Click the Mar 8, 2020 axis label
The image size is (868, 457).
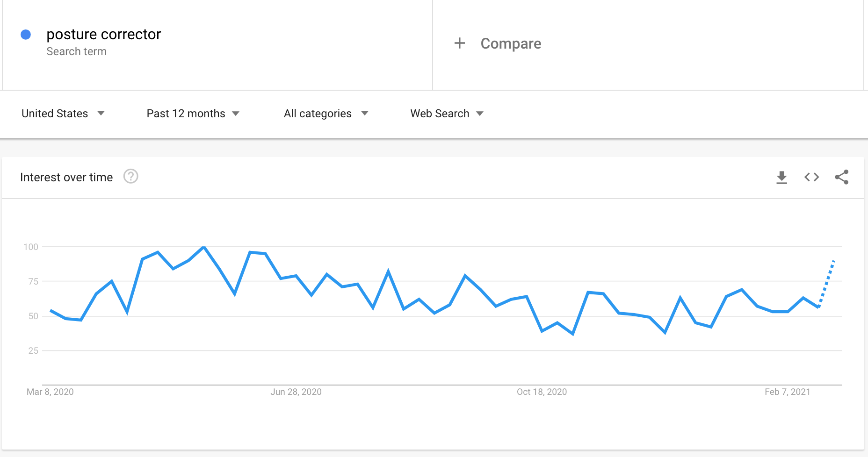click(50, 392)
